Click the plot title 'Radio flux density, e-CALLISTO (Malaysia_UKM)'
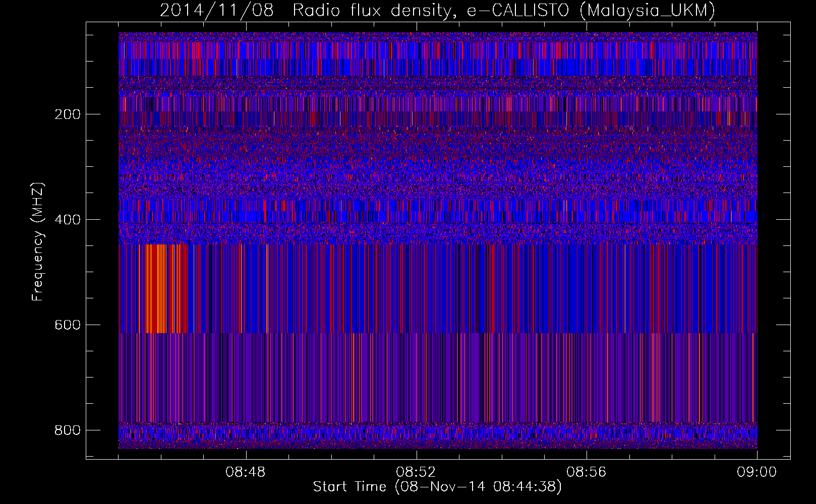Viewport: 816px width, 504px height. click(503, 10)
